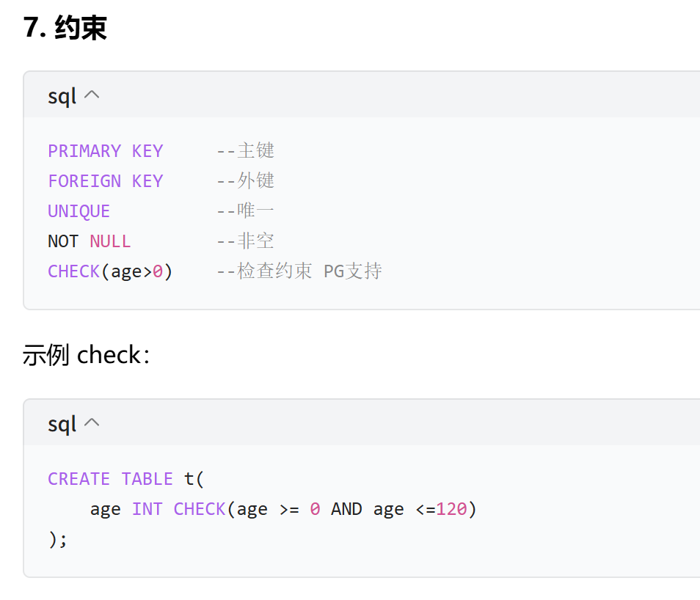Click the 'FOREIGN KEY' keyword
Image resolution: width=700 pixels, height=600 pixels.
106,181
